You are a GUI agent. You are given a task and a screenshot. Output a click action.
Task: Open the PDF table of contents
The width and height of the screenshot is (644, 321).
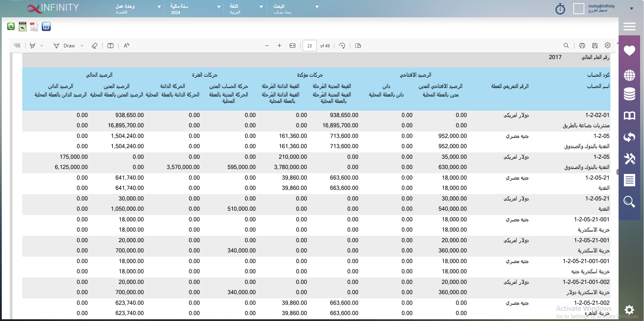pyautogui.click(x=17, y=46)
